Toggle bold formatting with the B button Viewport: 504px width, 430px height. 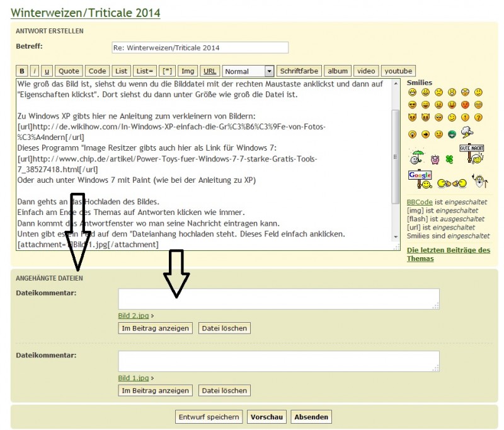(x=21, y=71)
